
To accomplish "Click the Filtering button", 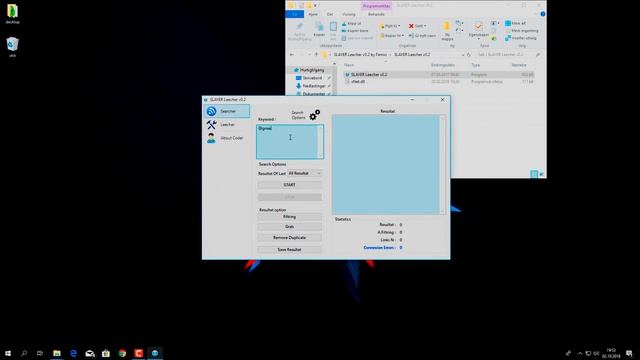I will pos(289,217).
